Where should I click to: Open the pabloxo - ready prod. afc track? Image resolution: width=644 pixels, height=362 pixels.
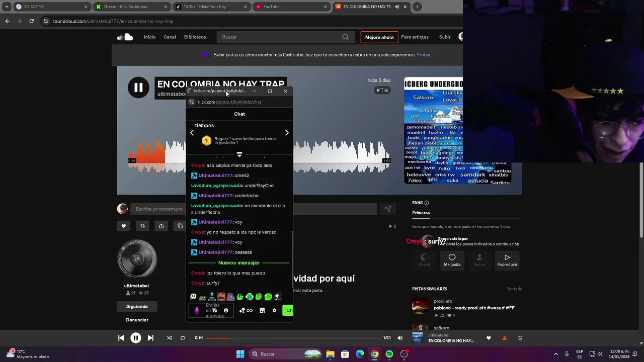(474, 308)
